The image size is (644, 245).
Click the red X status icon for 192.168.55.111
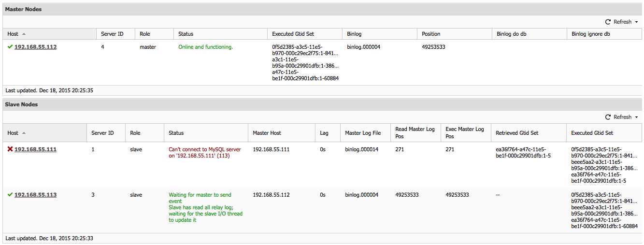(x=10, y=149)
